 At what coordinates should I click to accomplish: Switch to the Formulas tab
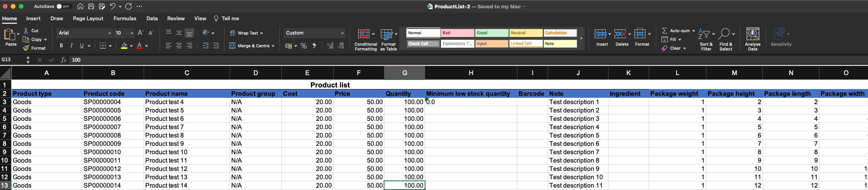tap(125, 19)
